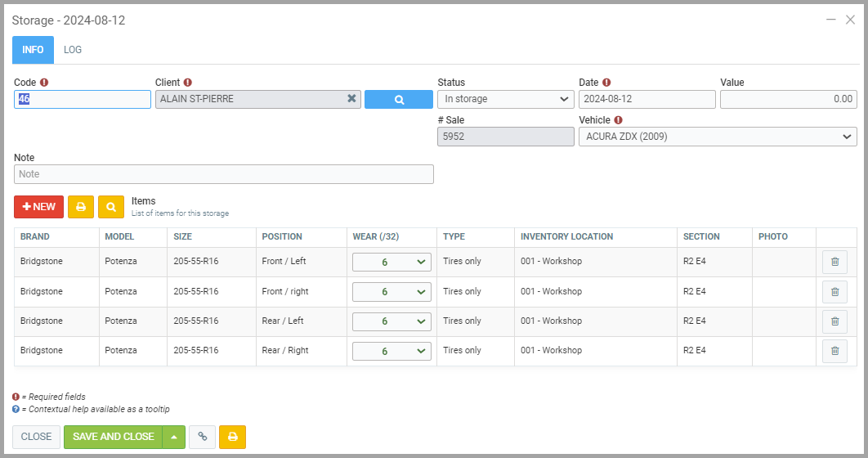
Task: Delete the Front / right tire row
Action: click(x=834, y=291)
